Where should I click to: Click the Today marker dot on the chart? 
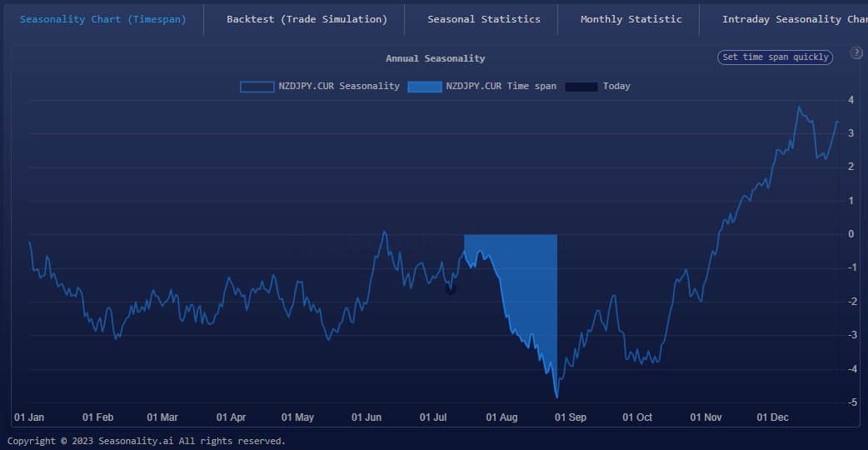(x=451, y=289)
